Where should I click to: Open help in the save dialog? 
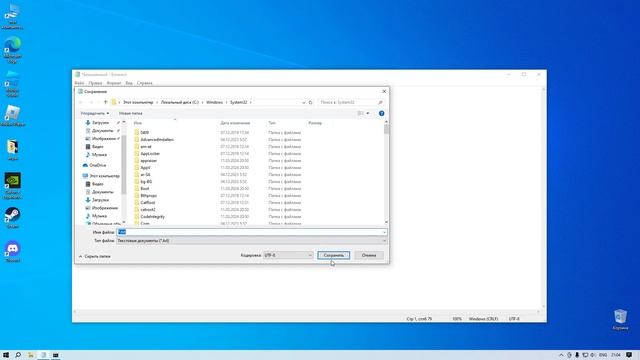(381, 113)
